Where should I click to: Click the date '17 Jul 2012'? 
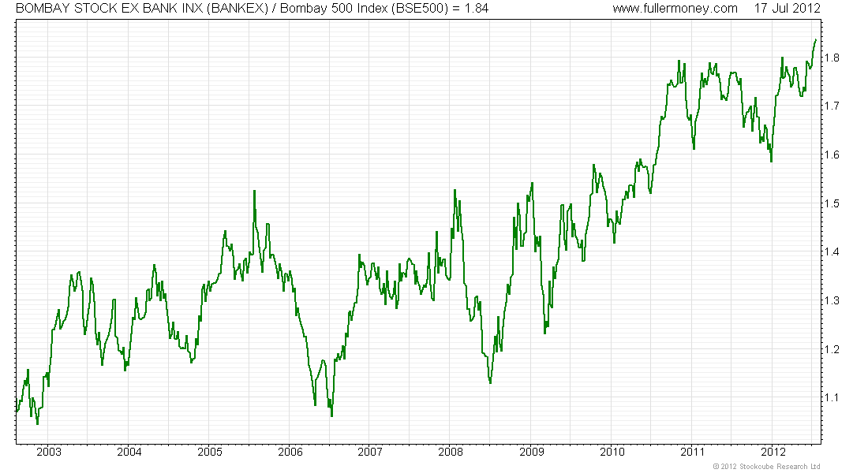(x=788, y=9)
